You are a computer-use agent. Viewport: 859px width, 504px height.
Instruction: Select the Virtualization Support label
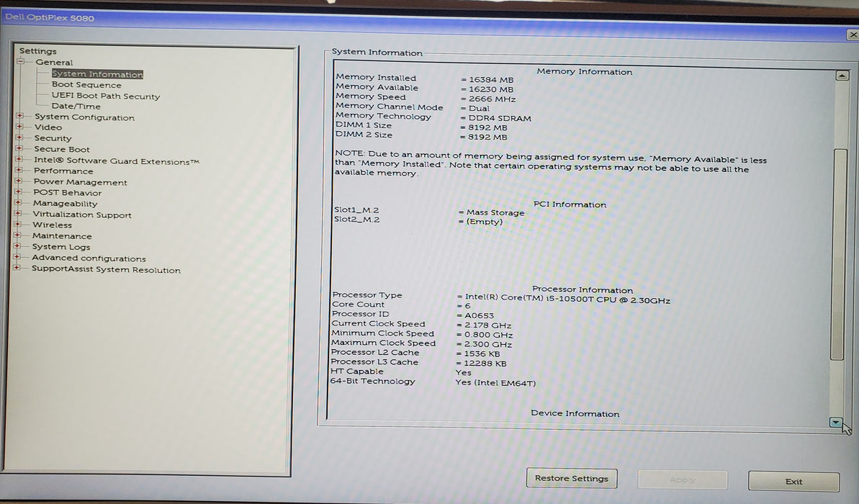[81, 215]
